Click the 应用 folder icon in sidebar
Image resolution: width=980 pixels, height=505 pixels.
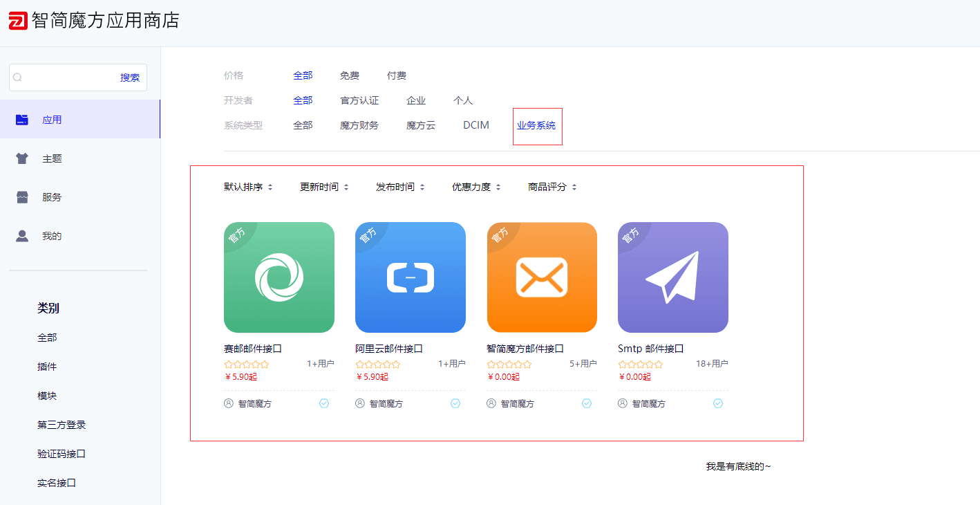22,120
